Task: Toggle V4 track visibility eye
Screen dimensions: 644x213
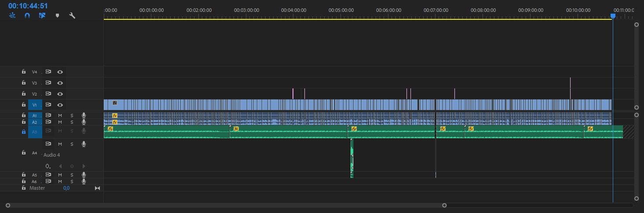Action: [x=60, y=72]
